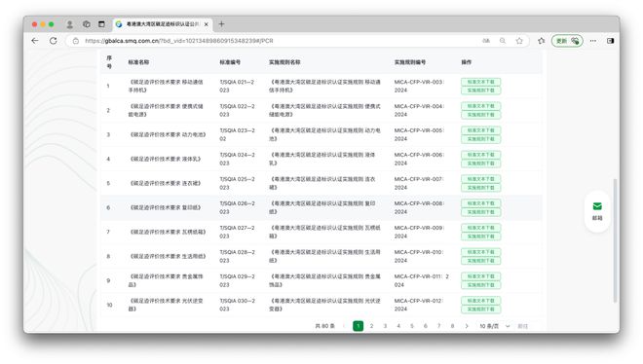Viewport: 643px width, 364px height.
Task: Download implementation rules for row 1 移动通信手持机
Action: 480,91
